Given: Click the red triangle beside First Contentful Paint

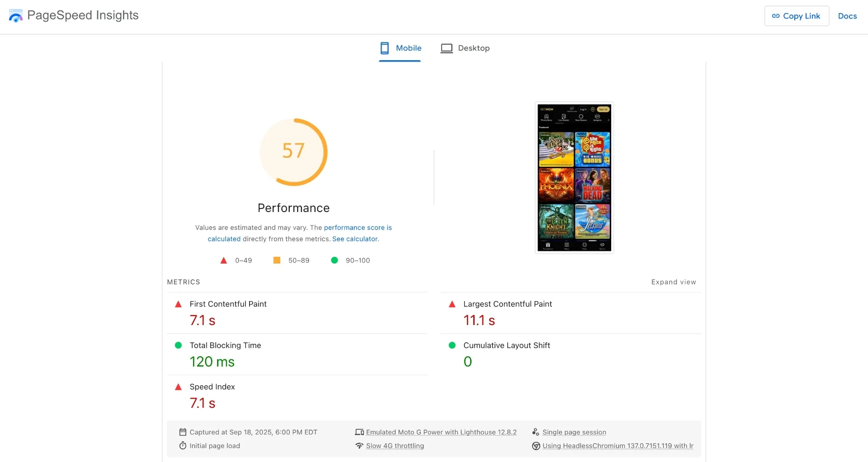Looking at the screenshot, I should (178, 304).
